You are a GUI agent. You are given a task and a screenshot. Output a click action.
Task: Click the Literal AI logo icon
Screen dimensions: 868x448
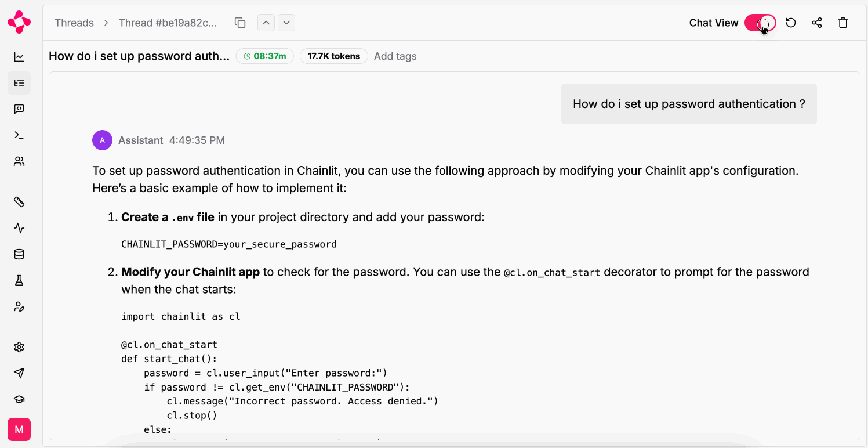[x=19, y=22]
